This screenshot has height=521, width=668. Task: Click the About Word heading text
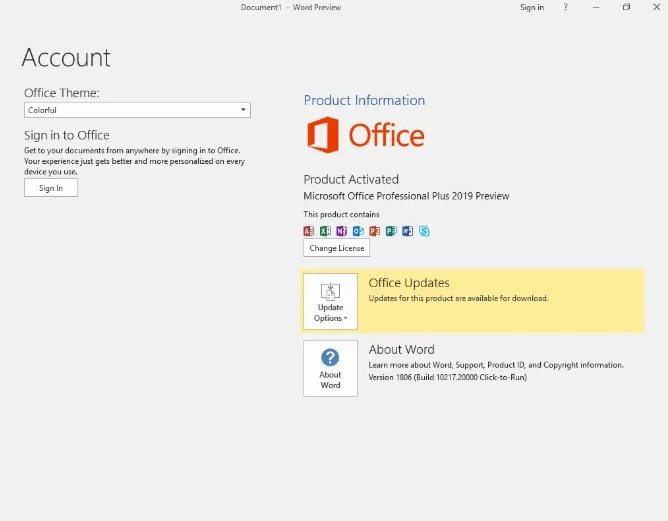click(402, 349)
